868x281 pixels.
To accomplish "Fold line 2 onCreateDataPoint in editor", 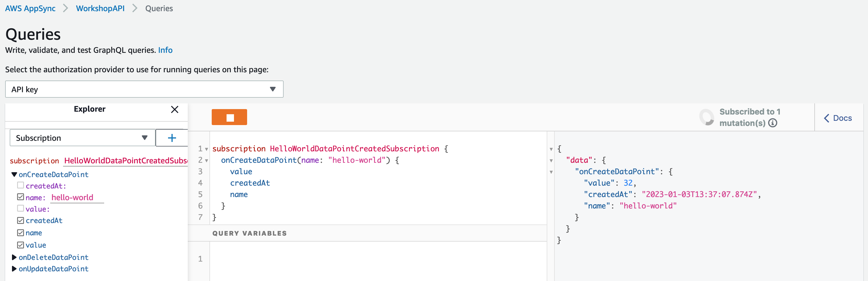I will (x=207, y=160).
